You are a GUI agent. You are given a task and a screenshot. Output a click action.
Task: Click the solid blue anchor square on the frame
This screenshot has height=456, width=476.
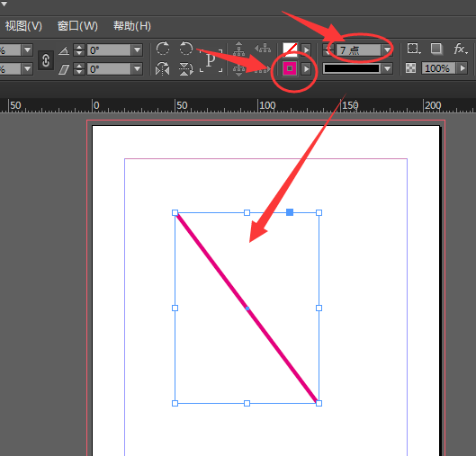coord(290,212)
